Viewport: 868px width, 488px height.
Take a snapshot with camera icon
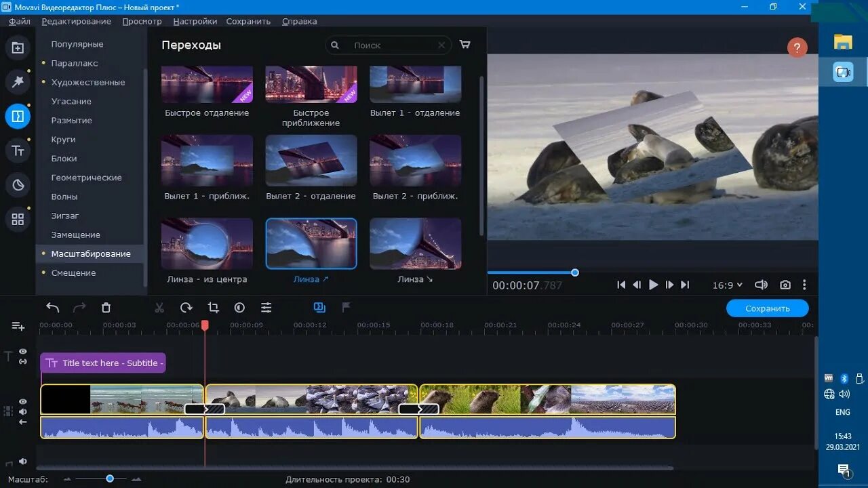785,285
